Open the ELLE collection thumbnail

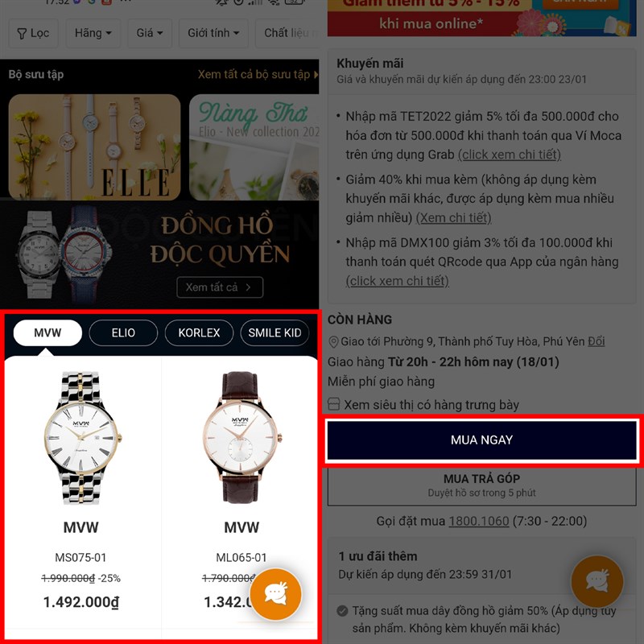pyautogui.click(x=94, y=147)
